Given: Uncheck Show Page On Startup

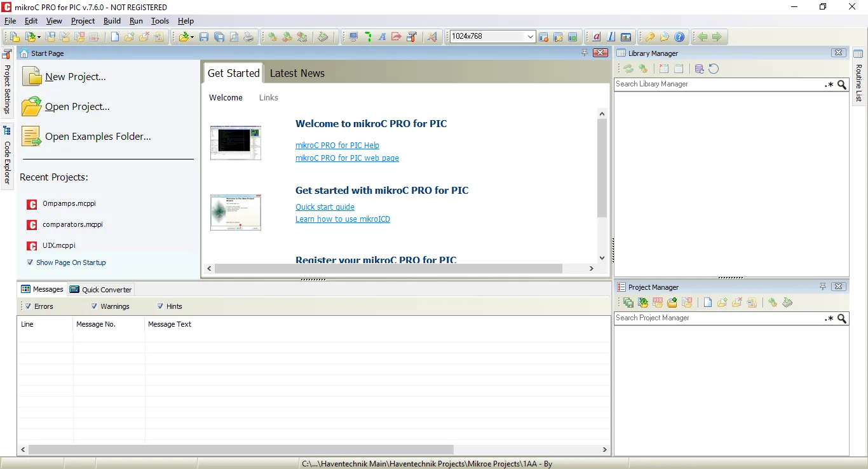Looking at the screenshot, I should (x=30, y=262).
